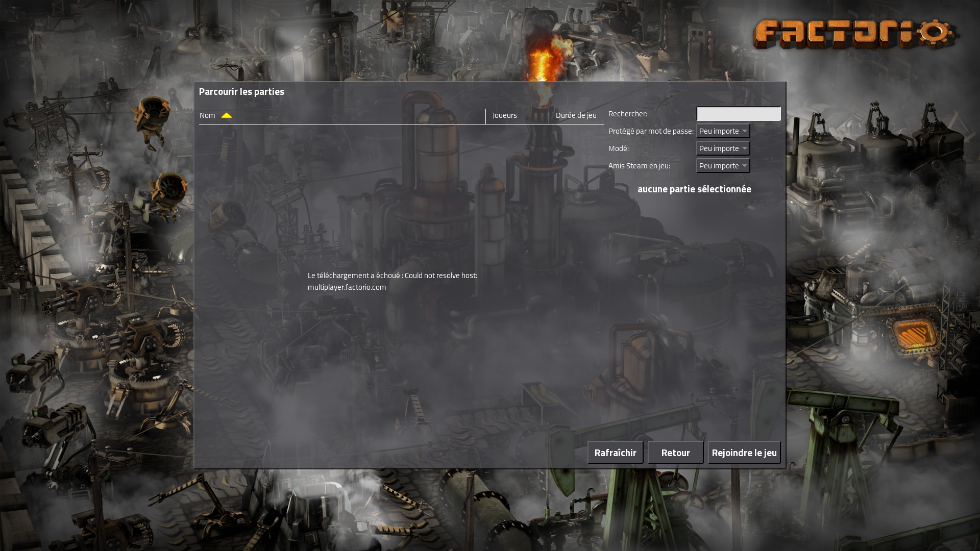980x551 pixels.
Task: Click the download failed error message
Action: [393, 281]
